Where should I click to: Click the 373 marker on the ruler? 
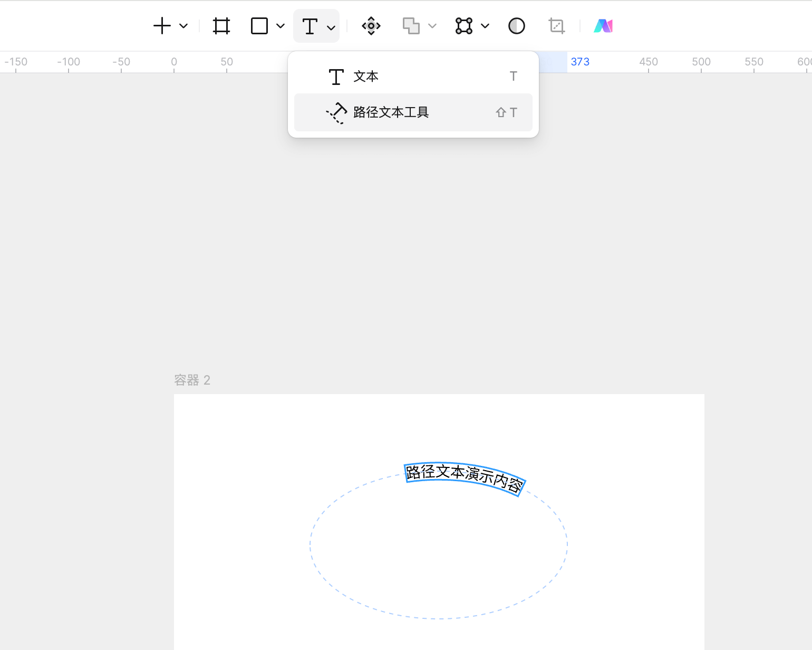click(580, 62)
